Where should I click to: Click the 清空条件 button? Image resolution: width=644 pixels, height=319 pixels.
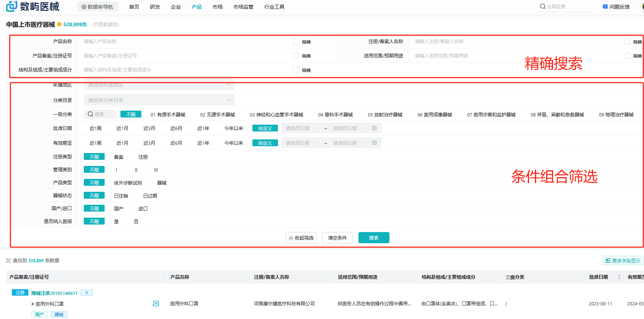tap(337, 238)
